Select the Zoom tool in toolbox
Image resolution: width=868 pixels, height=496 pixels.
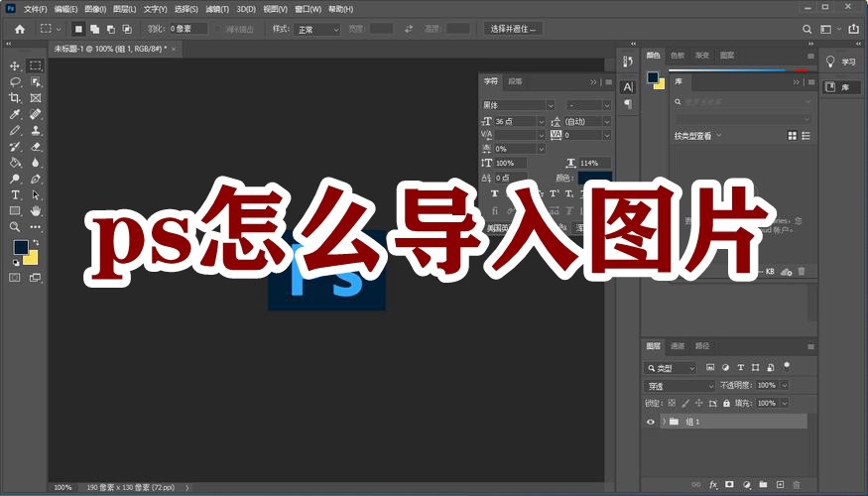coord(15,227)
